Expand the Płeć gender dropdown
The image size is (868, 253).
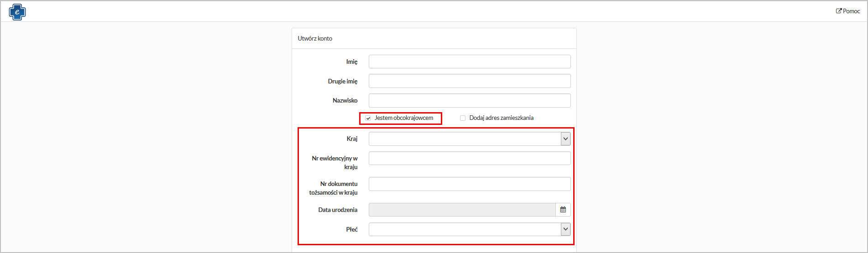pyautogui.click(x=565, y=229)
